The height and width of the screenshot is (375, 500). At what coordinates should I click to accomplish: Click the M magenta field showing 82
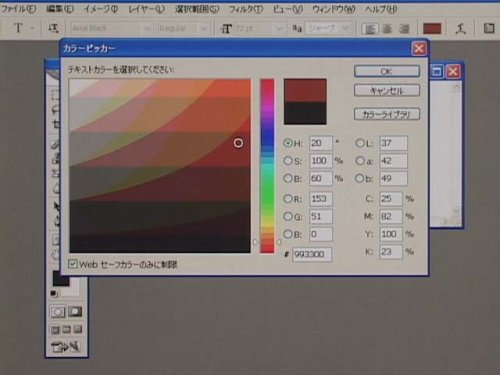coord(391,216)
